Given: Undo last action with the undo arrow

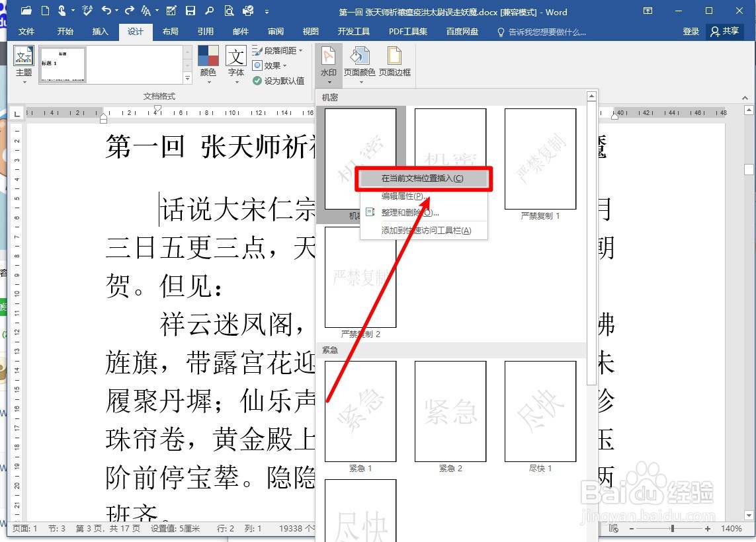Looking at the screenshot, I should (x=106, y=10).
